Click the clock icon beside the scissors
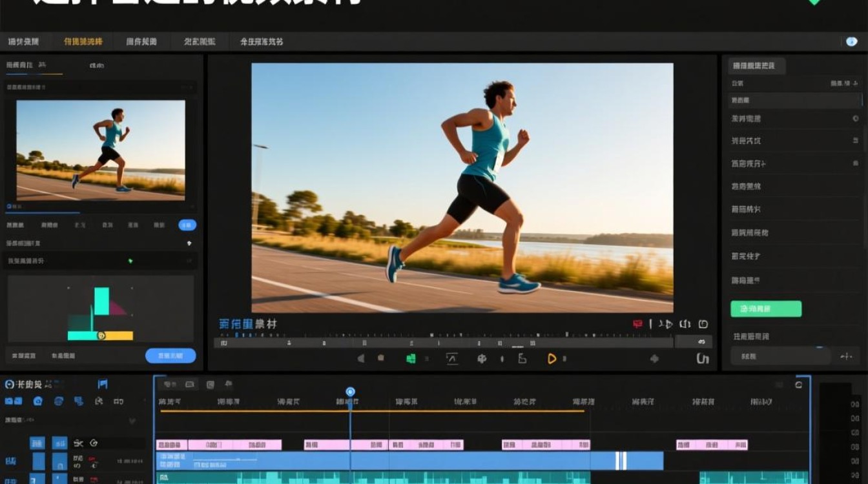 click(x=94, y=443)
